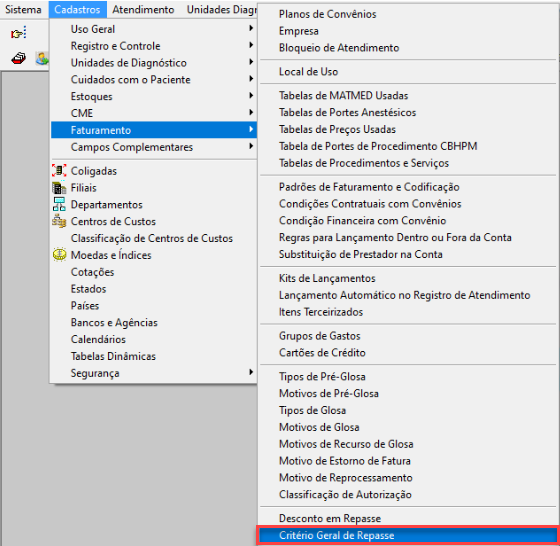
Task: Expand the Segurança submenu arrow
Action: [251, 372]
